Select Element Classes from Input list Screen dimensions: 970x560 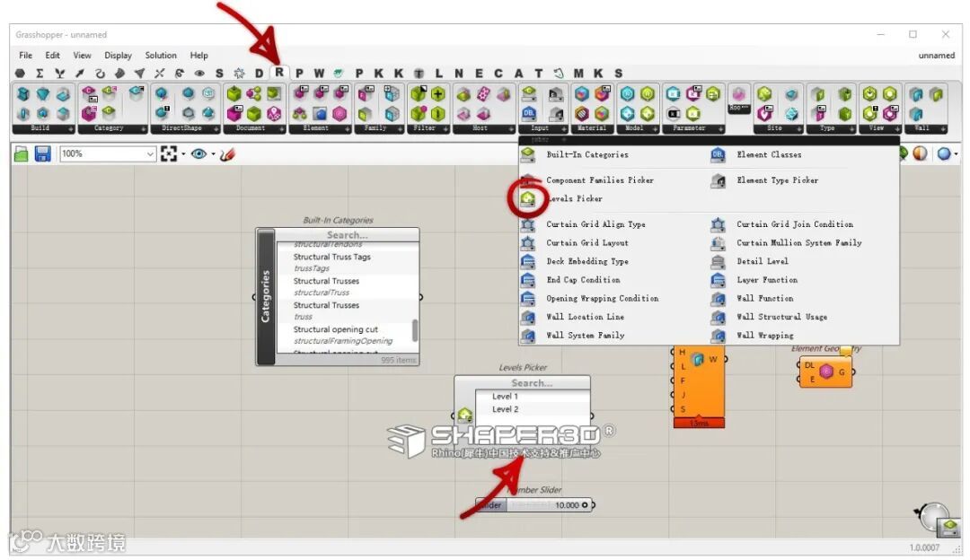pos(769,154)
